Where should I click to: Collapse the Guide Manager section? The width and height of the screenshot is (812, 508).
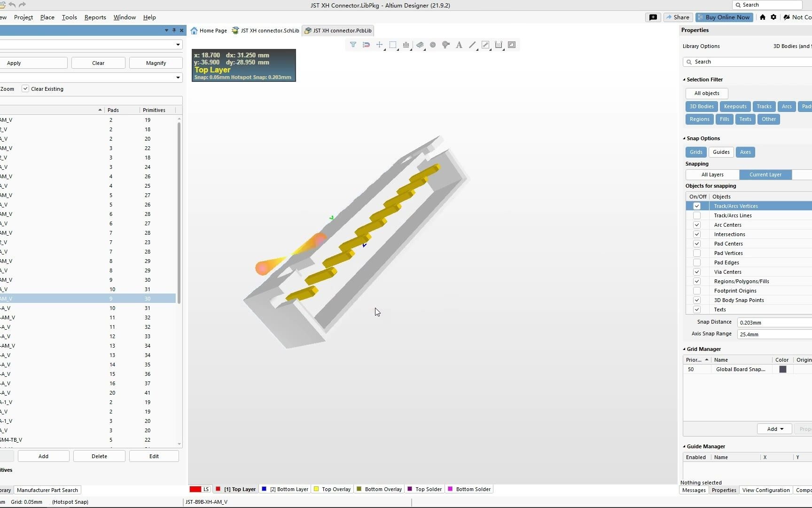coord(684,446)
